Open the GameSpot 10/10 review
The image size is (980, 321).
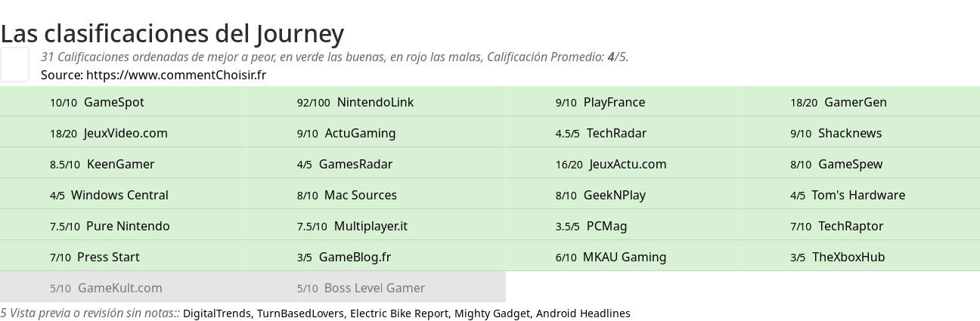[x=97, y=102]
